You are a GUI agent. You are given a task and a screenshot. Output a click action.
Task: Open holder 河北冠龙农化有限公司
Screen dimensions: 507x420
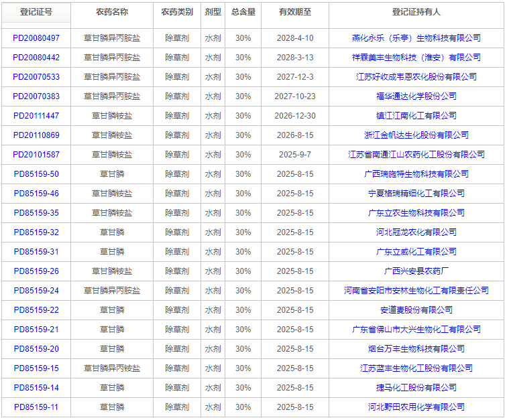click(416, 232)
